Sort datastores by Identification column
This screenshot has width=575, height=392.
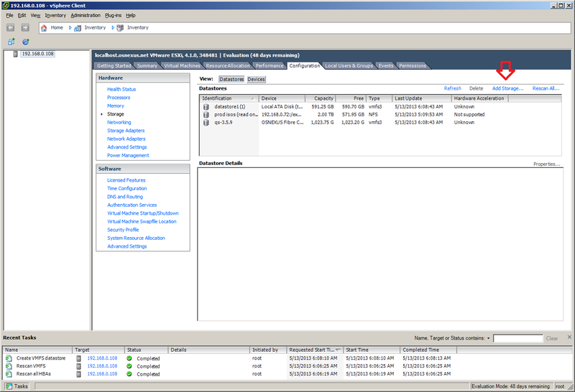229,98
